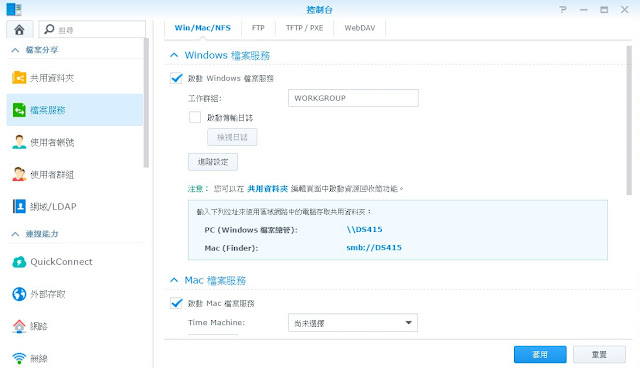The width and height of the screenshot is (640, 368).
Task: Disable the Windows file service checkbox
Action: (x=176, y=78)
